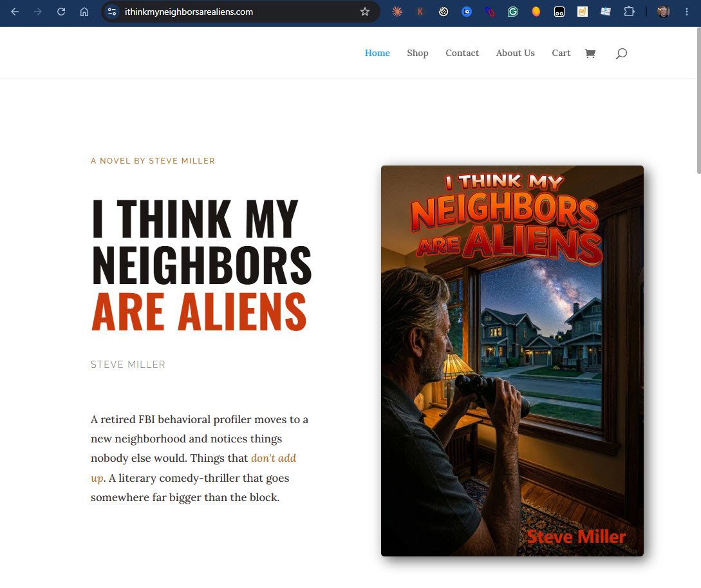Screen dimensions: 701x588
Task: Open the Grammarly extension
Action: (513, 12)
